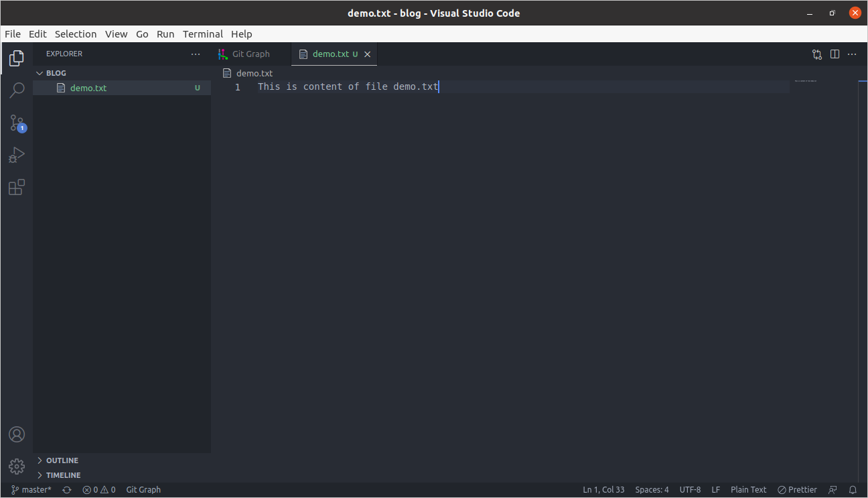This screenshot has height=498, width=868.
Task: Open the Terminal menu
Action: [203, 34]
